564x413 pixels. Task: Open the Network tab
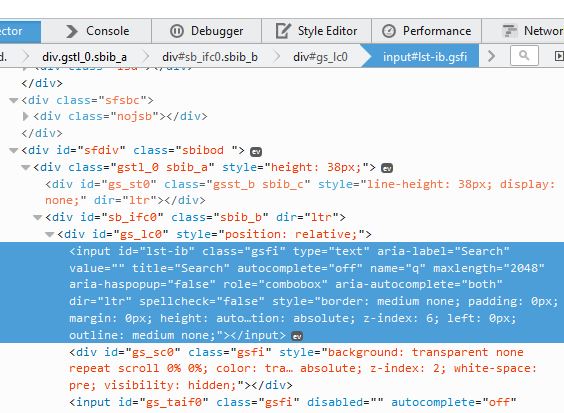[x=523, y=31]
